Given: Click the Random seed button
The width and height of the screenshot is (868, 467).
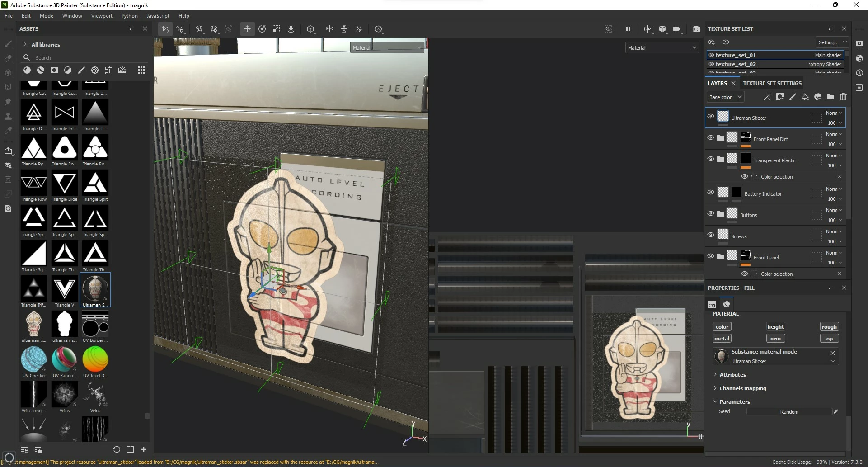Looking at the screenshot, I should 789,412.
